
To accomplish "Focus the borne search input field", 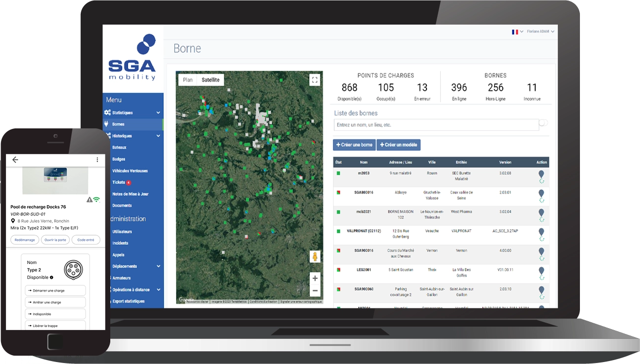I will pyautogui.click(x=436, y=125).
